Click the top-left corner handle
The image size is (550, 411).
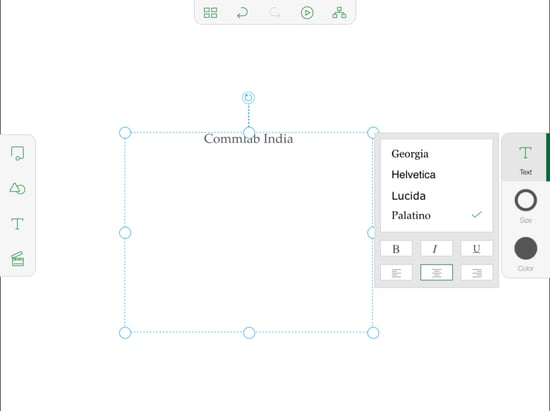125,133
